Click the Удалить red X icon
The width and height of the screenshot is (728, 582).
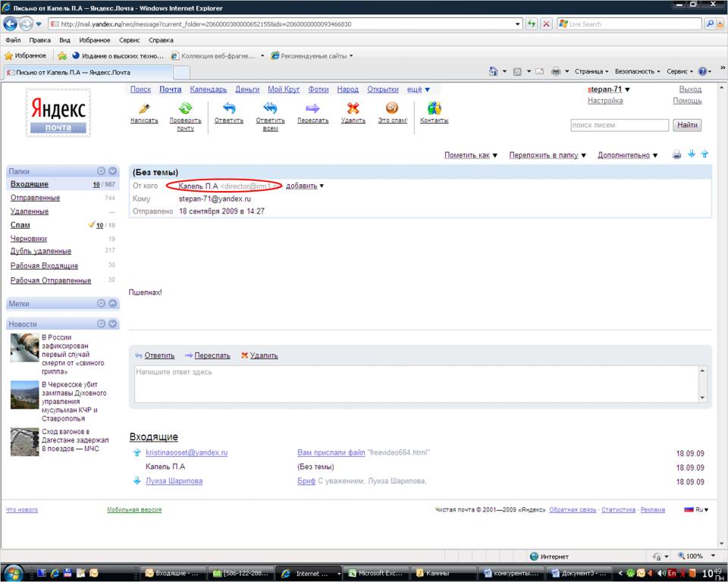pos(353,108)
